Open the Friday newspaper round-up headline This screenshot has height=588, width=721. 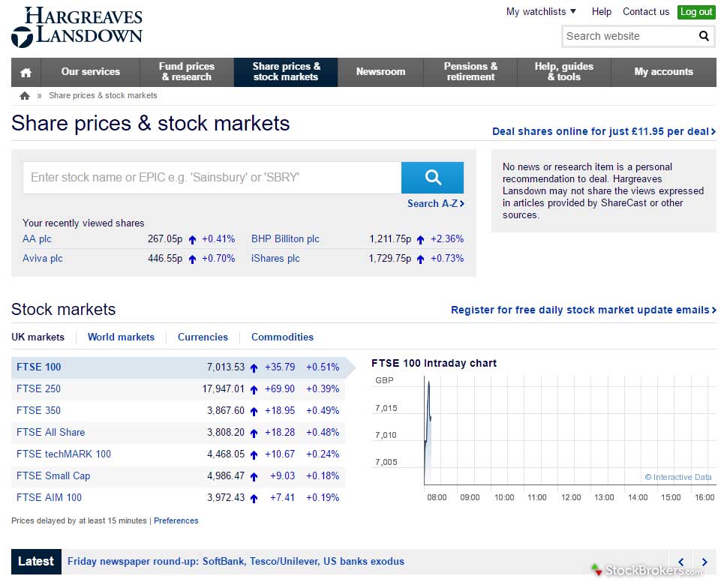point(236,561)
